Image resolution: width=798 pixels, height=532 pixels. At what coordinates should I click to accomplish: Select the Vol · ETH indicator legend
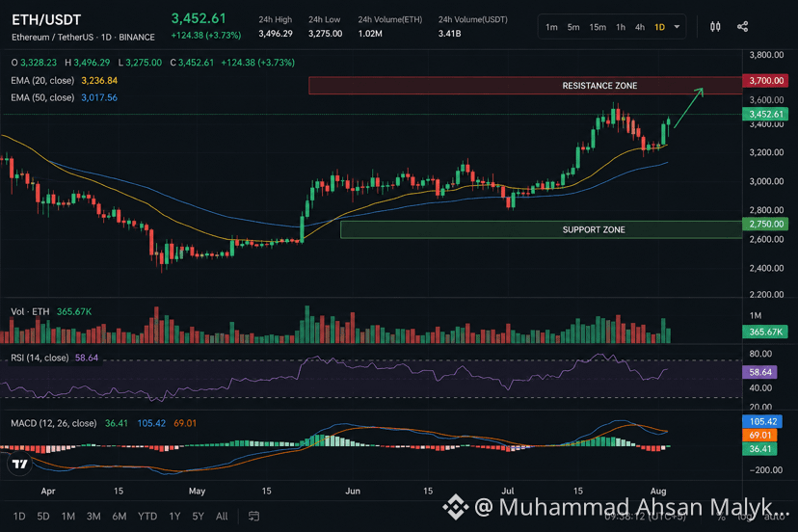(31, 311)
